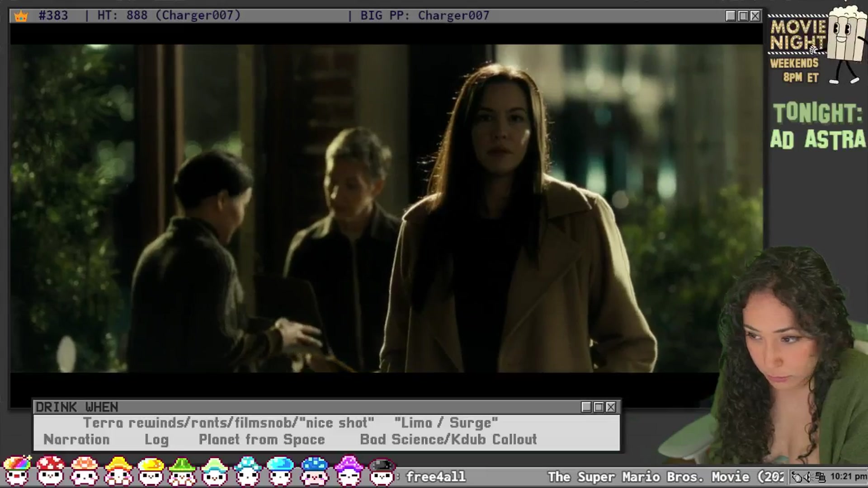Minimize the main video window
Viewport: 868px width, 488px height.
point(731,16)
